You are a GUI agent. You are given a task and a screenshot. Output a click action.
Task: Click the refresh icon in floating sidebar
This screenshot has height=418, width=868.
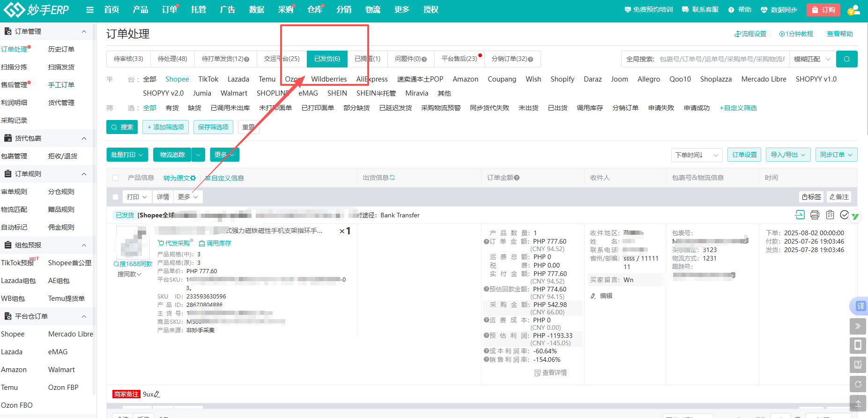pyautogui.click(x=858, y=384)
